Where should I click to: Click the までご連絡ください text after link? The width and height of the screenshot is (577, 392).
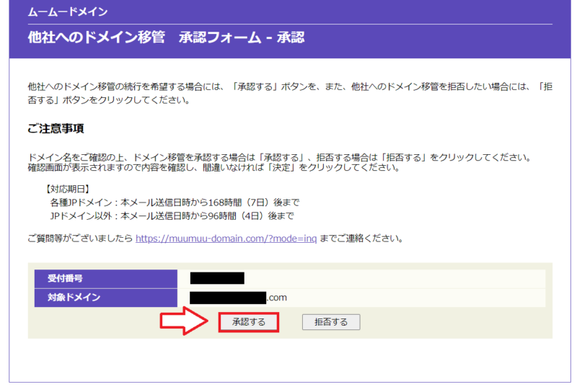tap(361, 238)
